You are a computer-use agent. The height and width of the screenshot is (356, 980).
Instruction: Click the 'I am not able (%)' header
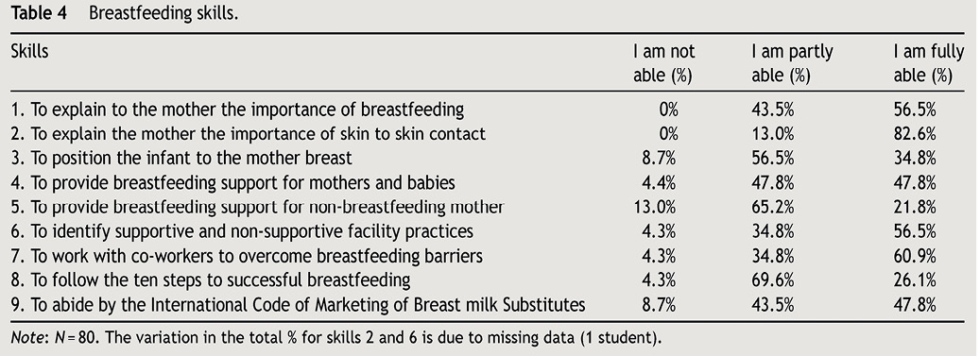tap(663, 63)
